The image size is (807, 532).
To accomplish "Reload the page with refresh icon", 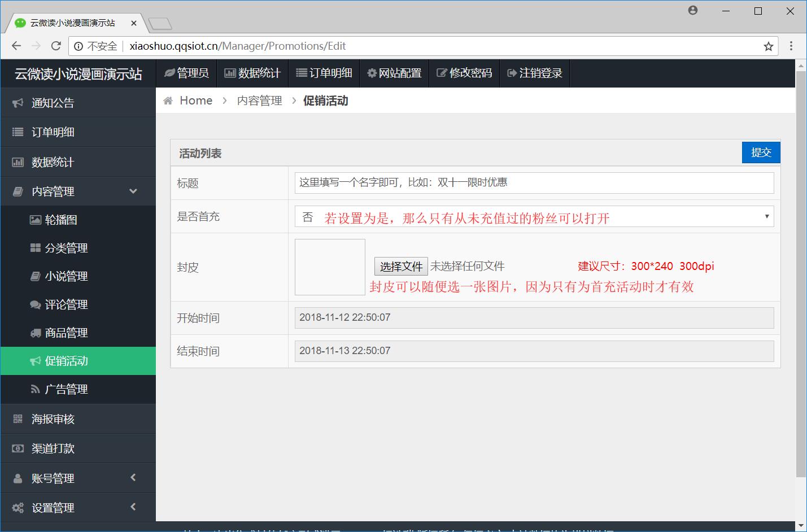I will 56,46.
